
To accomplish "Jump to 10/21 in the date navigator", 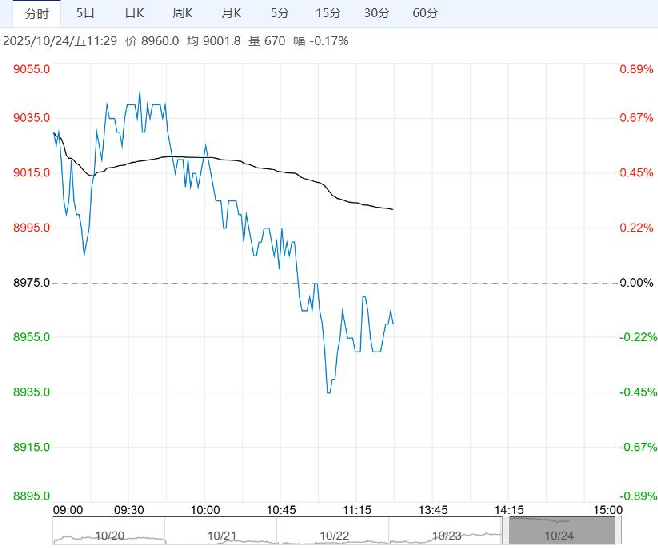I will click(x=220, y=535).
